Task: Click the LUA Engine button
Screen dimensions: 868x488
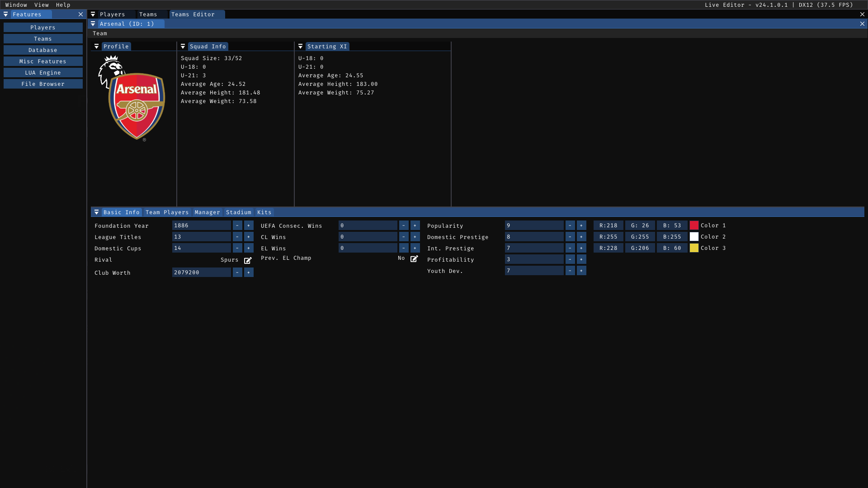Action: (43, 73)
